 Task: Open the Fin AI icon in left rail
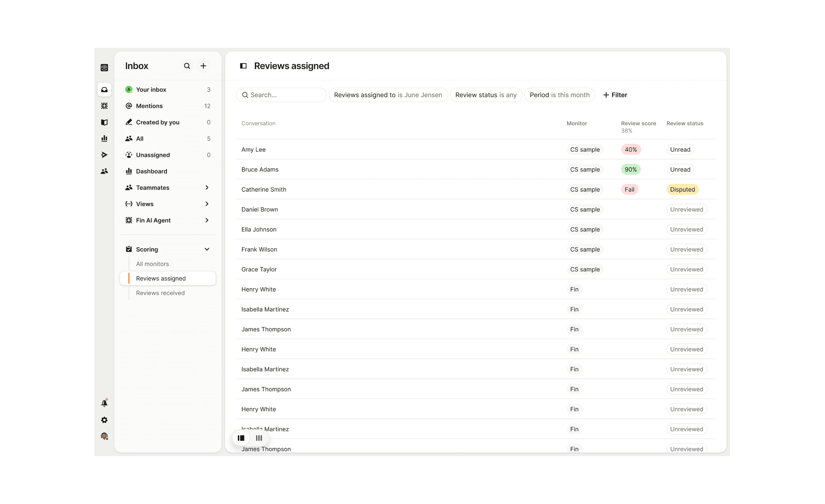[105, 106]
